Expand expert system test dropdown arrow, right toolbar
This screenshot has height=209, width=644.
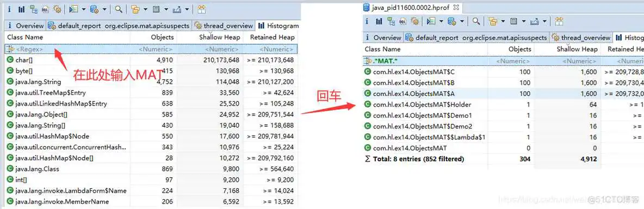[x=442, y=21]
